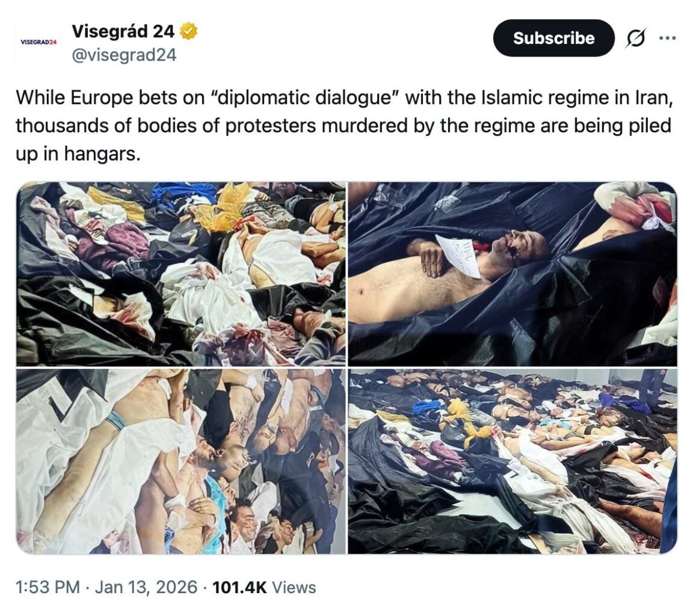This screenshot has width=690, height=616.
Task: Click the gold verified checkmark badge
Action: pyautogui.click(x=188, y=31)
